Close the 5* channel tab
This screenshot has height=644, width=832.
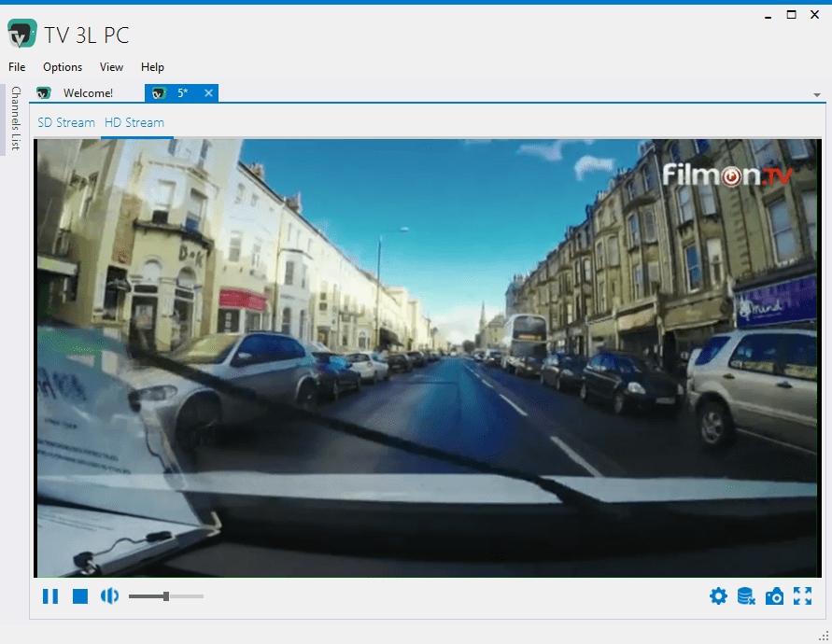[x=208, y=92]
